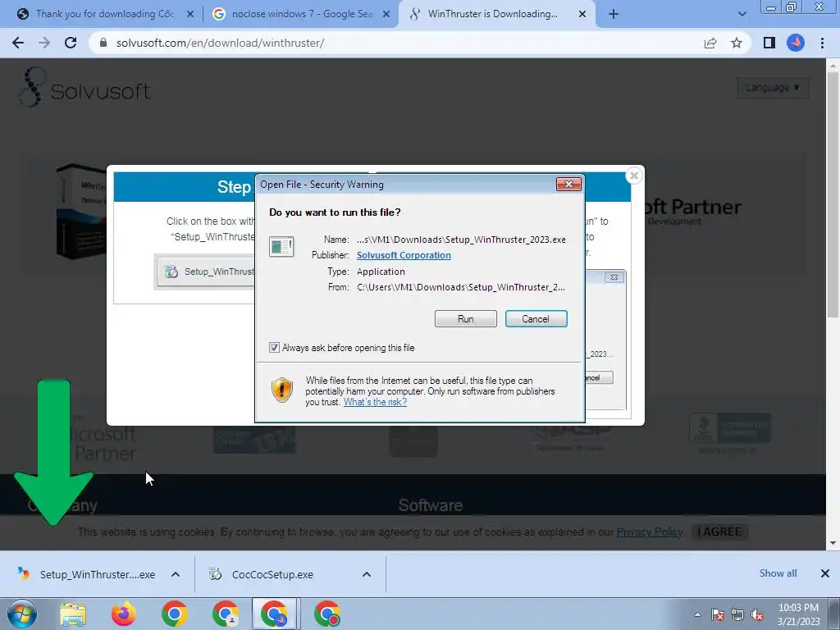The width and height of the screenshot is (840, 630).
Task: Click the scrollbar up arrow
Action: pyautogui.click(x=833, y=66)
